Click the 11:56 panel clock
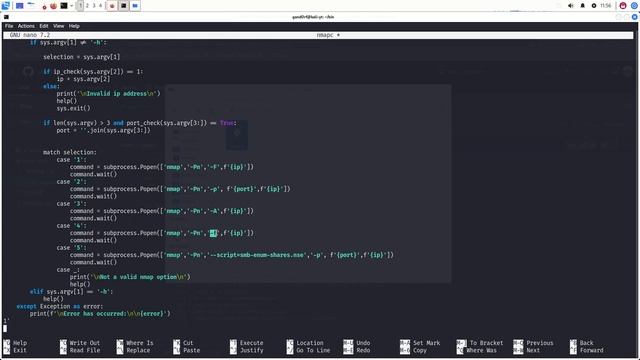 (x=606, y=6)
